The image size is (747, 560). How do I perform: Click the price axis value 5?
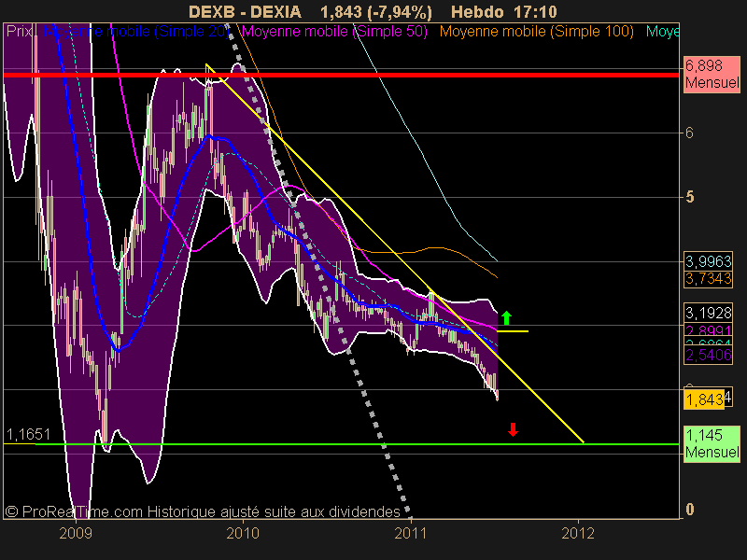689,197
